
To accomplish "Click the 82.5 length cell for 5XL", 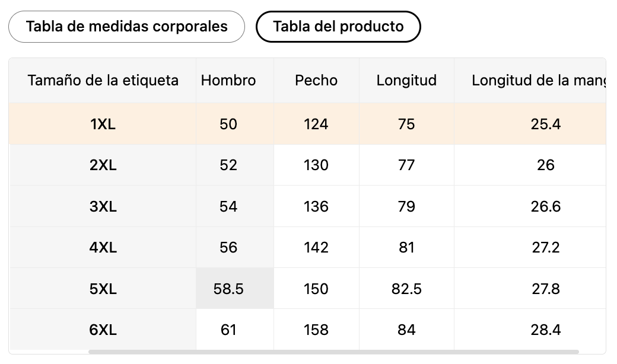I will (406, 289).
